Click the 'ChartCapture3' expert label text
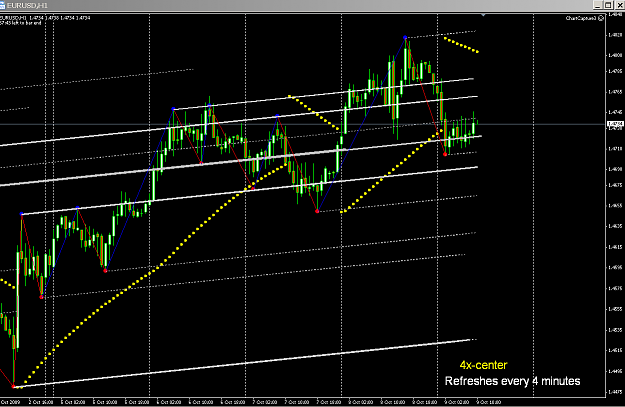625x407 pixels. (x=581, y=18)
